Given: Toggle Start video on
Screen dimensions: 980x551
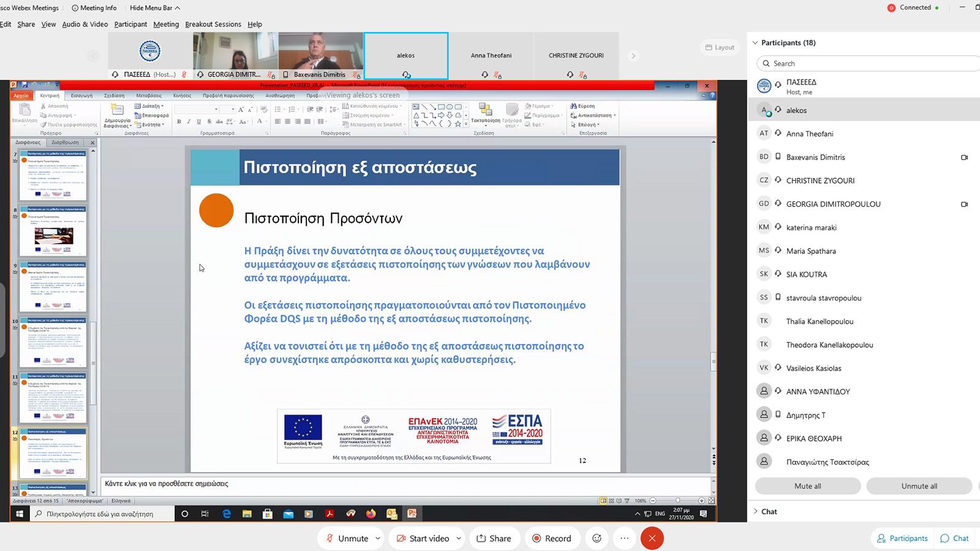Looking at the screenshot, I should coord(423,538).
